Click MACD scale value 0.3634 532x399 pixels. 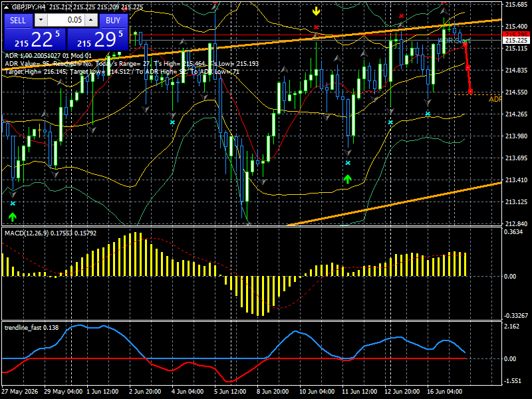coord(513,232)
